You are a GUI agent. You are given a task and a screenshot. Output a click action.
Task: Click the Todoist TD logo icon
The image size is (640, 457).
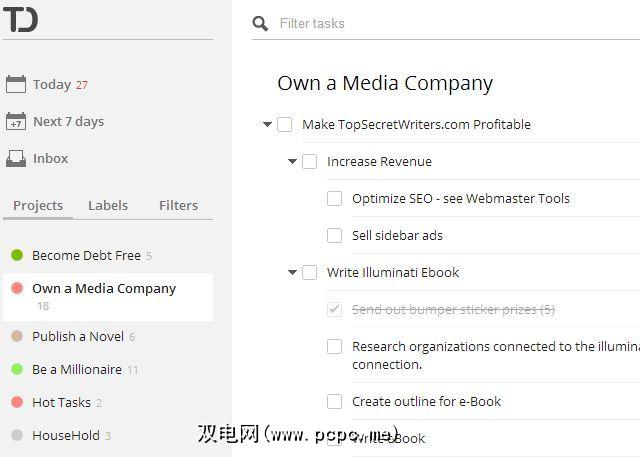pyautogui.click(x=20, y=19)
